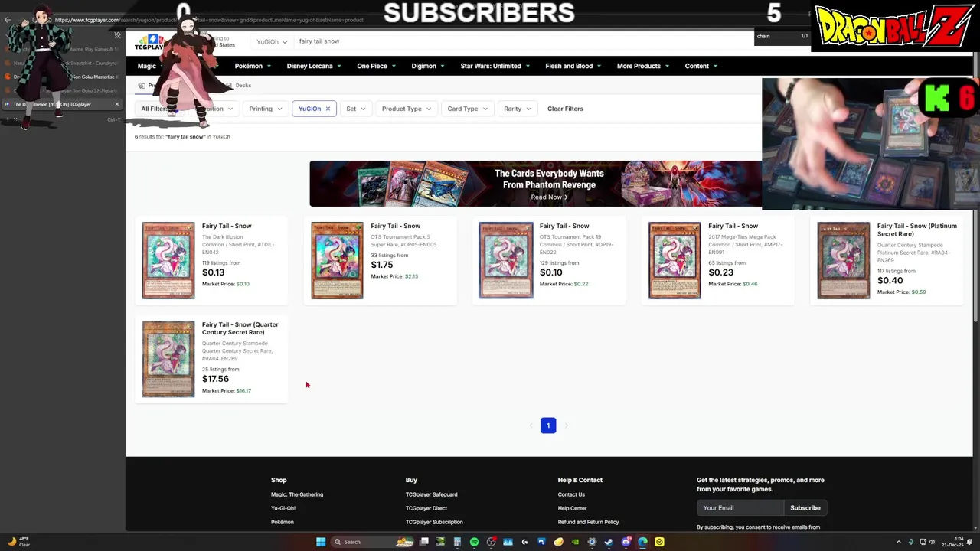This screenshot has height=551, width=980.
Task: Open the Flesh and Blood menu
Action: [x=573, y=66]
